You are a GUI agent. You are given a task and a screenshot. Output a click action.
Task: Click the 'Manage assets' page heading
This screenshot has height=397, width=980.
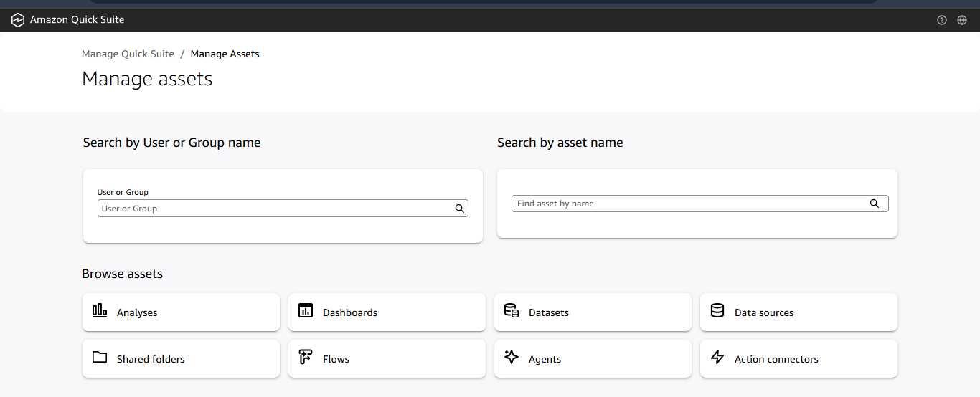pyautogui.click(x=147, y=79)
